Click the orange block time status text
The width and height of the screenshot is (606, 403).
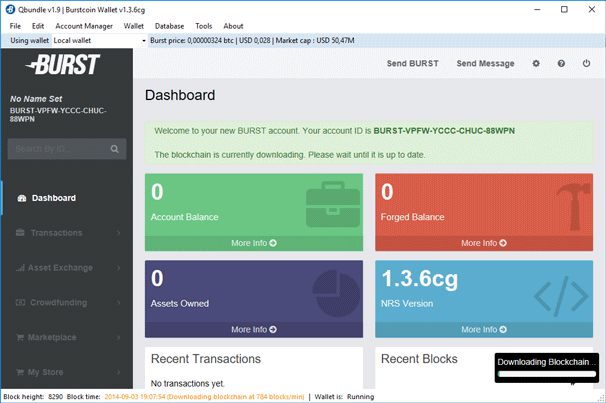204,397
